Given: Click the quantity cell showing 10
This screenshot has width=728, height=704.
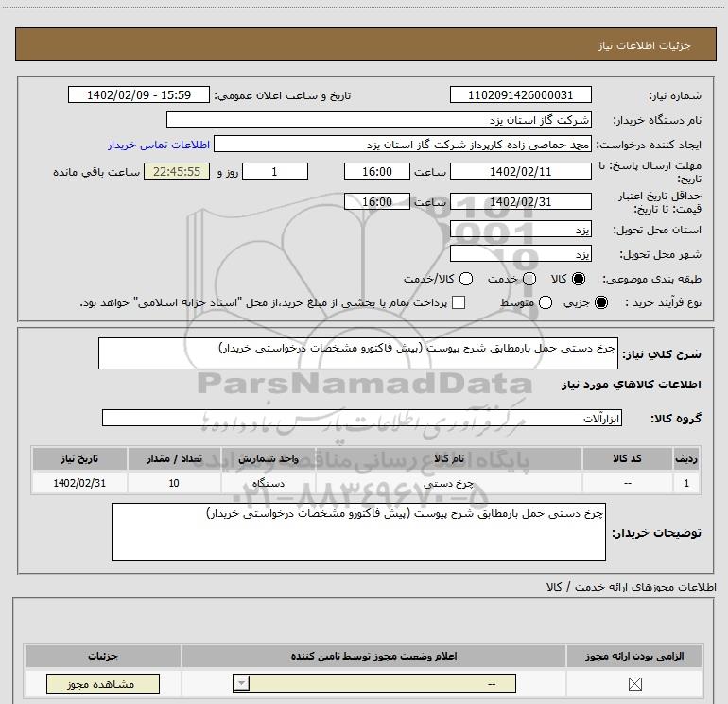Looking at the screenshot, I should pyautogui.click(x=174, y=483).
